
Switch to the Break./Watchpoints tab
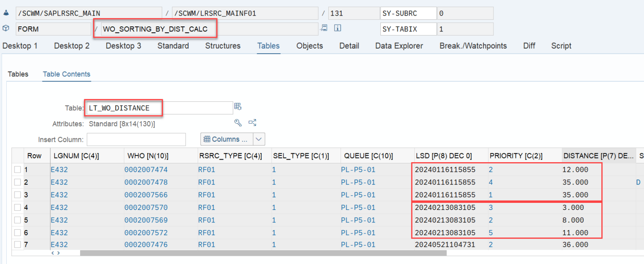pos(473,46)
